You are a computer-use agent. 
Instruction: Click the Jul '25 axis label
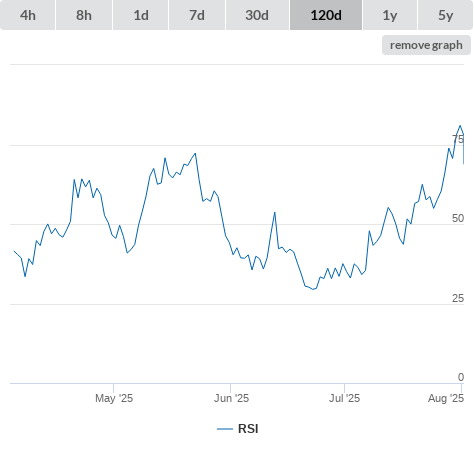(345, 398)
